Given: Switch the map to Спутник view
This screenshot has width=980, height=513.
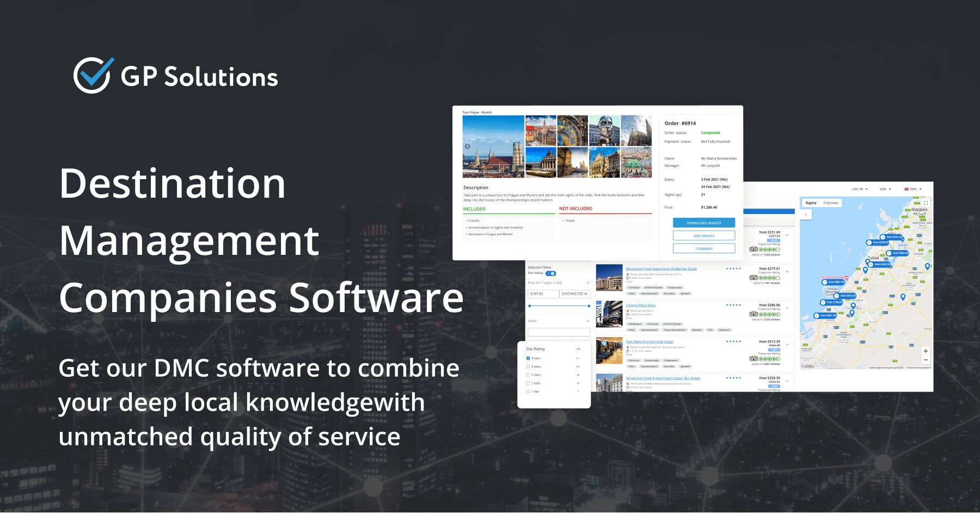Looking at the screenshot, I should [831, 203].
